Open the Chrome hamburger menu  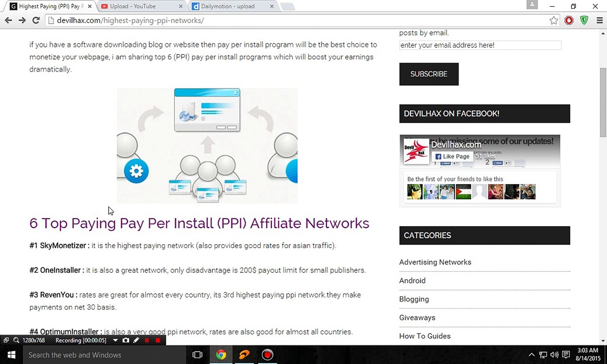coord(600,21)
